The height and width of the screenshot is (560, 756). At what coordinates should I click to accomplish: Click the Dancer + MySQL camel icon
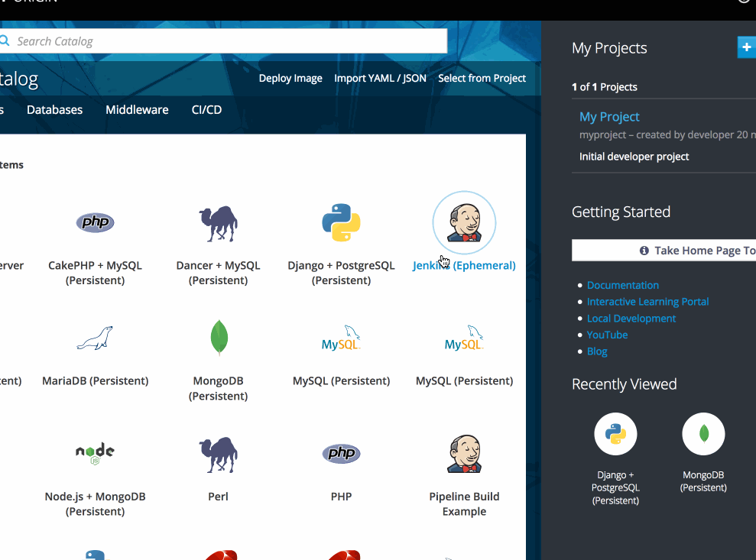point(219,223)
